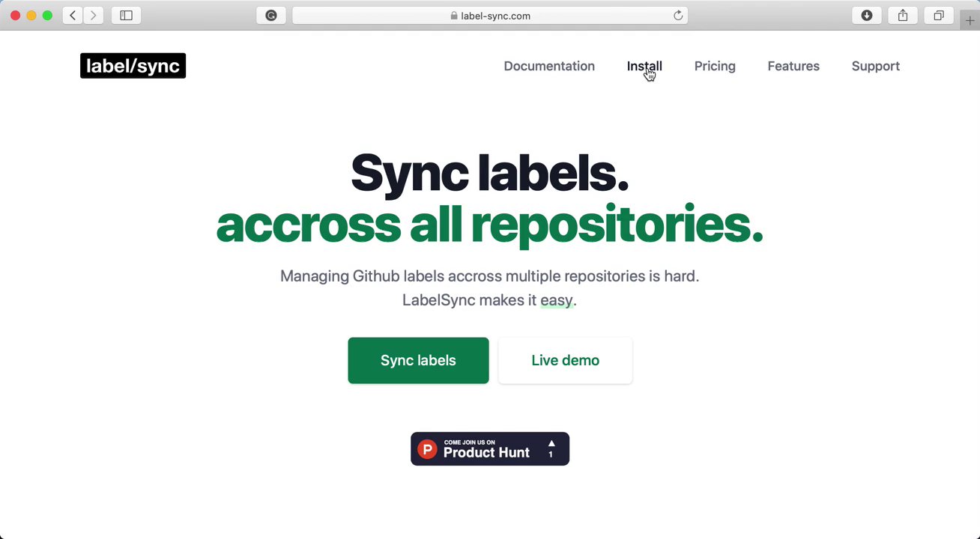Reload the page with refresh icon
980x539 pixels.
678,15
